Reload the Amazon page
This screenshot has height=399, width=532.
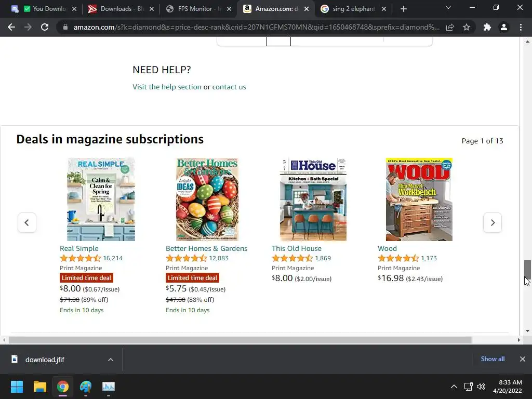pos(45,27)
